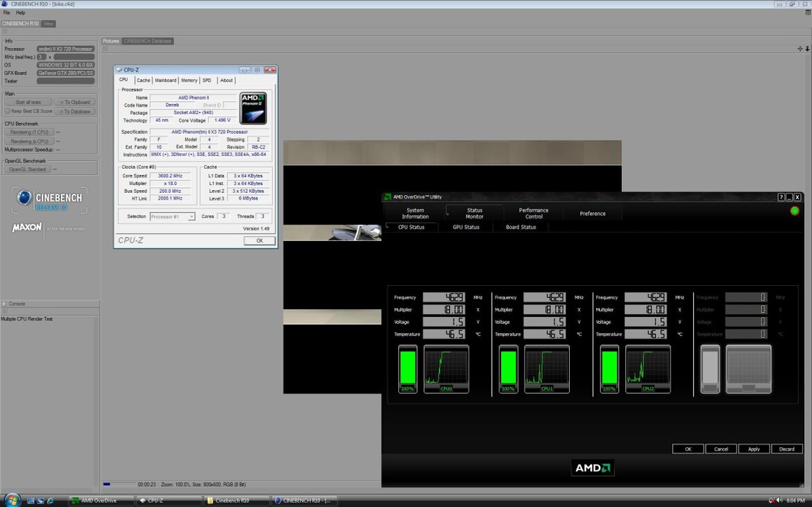Select Cinebench View tab
812x507 pixels.
[48, 24]
